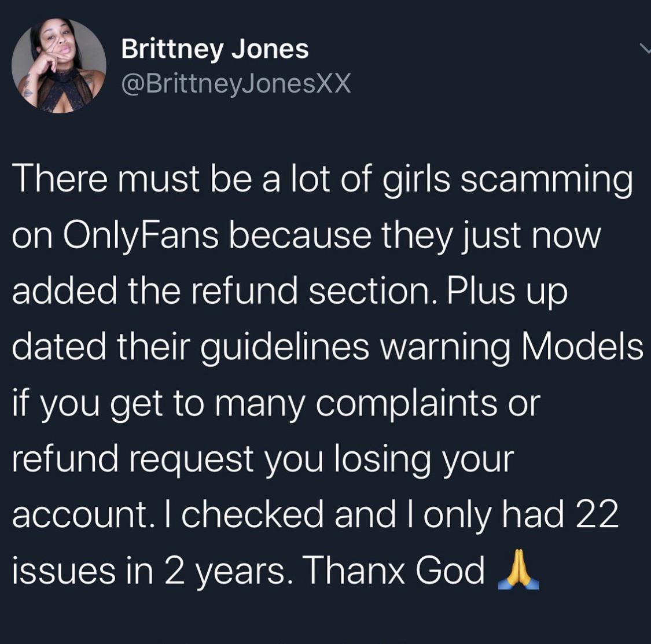Viewport: 651px width, 644px height.
Task: Click the @BrittneyJonesXX handle
Action: pyautogui.click(x=236, y=84)
